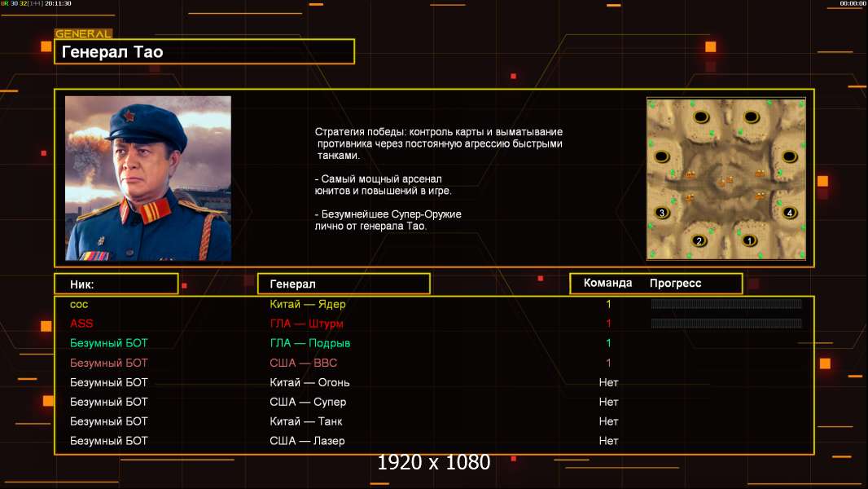Click the 'Стратегия победы' description paragraph

(x=439, y=143)
